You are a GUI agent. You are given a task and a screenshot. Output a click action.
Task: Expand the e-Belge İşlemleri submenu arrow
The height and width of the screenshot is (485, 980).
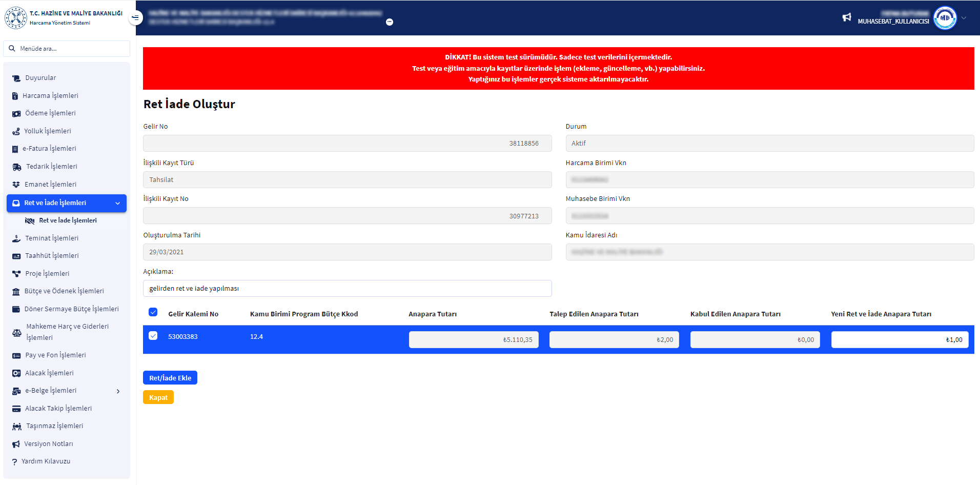pos(118,391)
